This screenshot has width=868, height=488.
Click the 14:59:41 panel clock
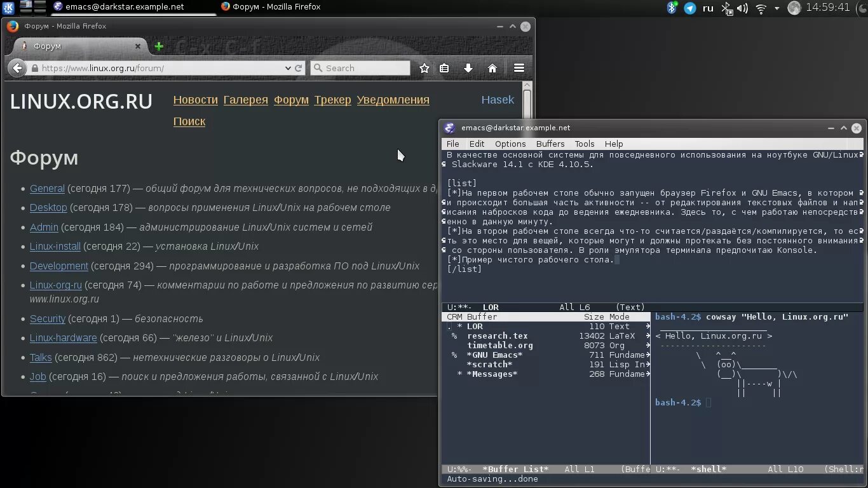(827, 8)
